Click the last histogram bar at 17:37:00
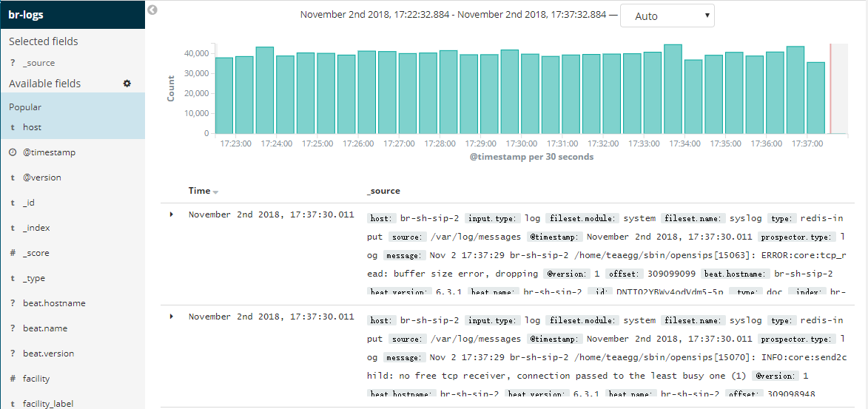Image resolution: width=868 pixels, height=409 pixels. [815, 98]
